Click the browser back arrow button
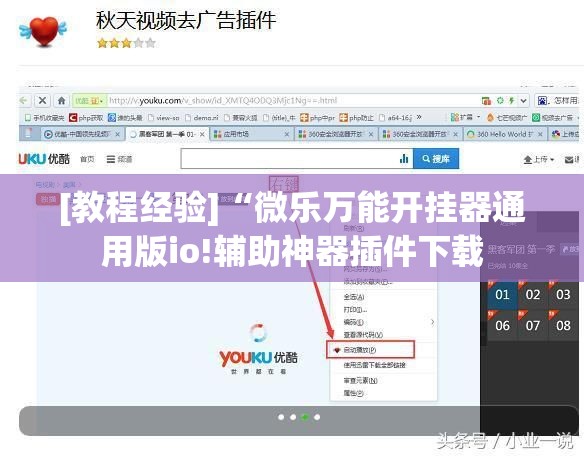 tap(24, 100)
